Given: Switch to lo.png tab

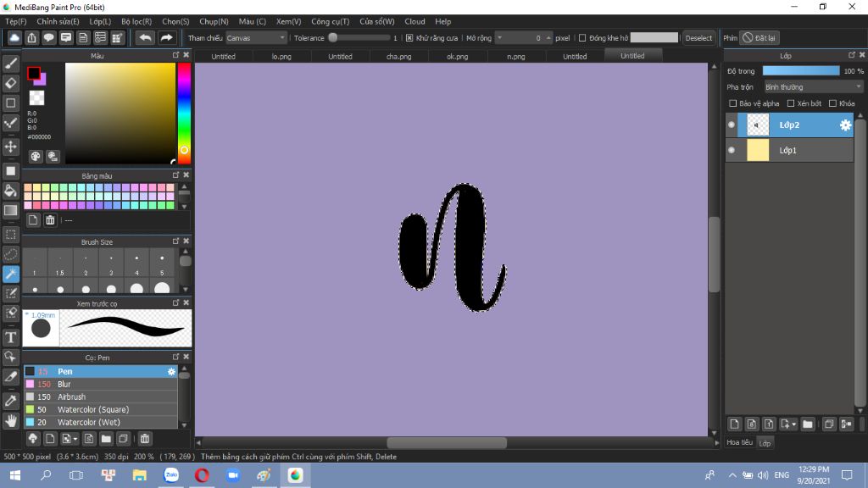Looking at the screenshot, I should click(281, 57).
